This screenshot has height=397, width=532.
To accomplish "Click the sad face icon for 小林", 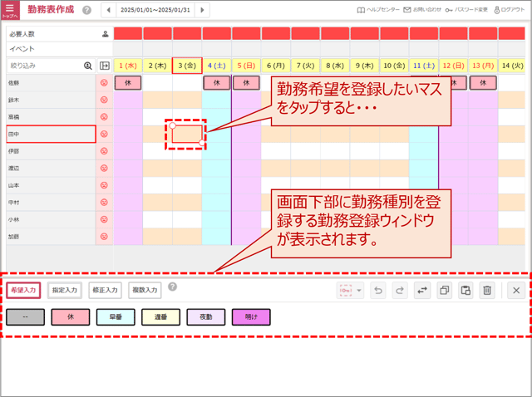I will point(104,219).
